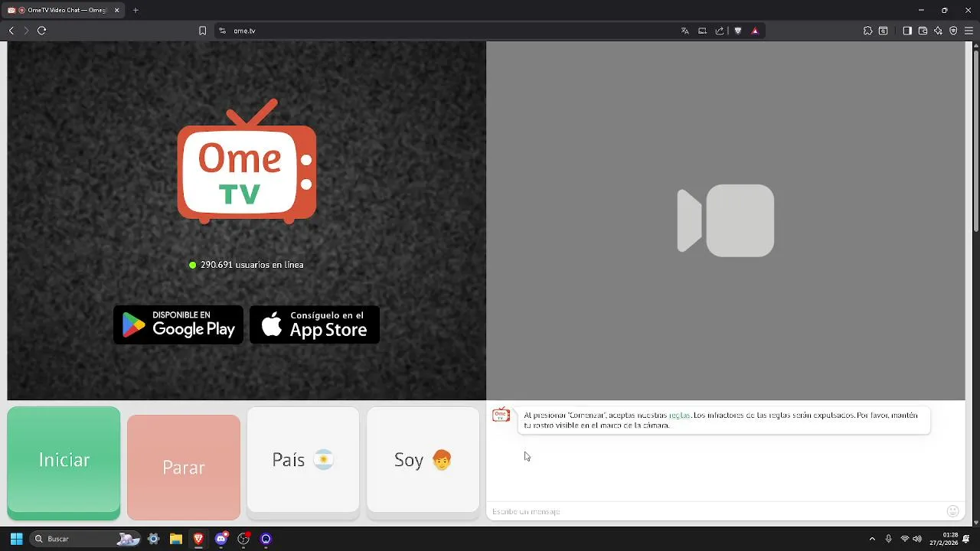The width and height of the screenshot is (980, 551).
Task: Open the tab search icon beside extensions
Action: pyautogui.click(x=883, y=31)
